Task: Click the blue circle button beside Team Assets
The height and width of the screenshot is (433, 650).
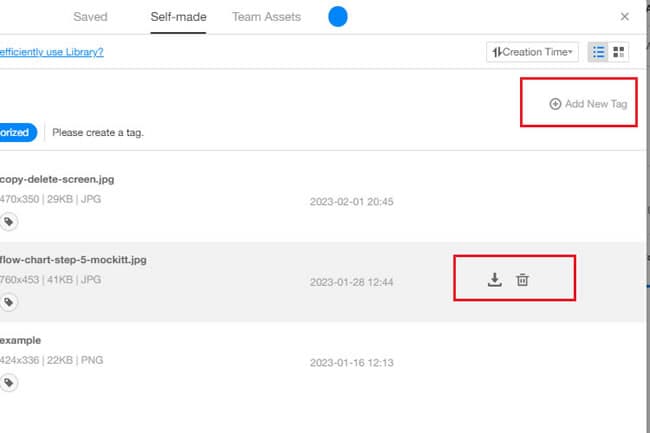Action: (x=338, y=17)
